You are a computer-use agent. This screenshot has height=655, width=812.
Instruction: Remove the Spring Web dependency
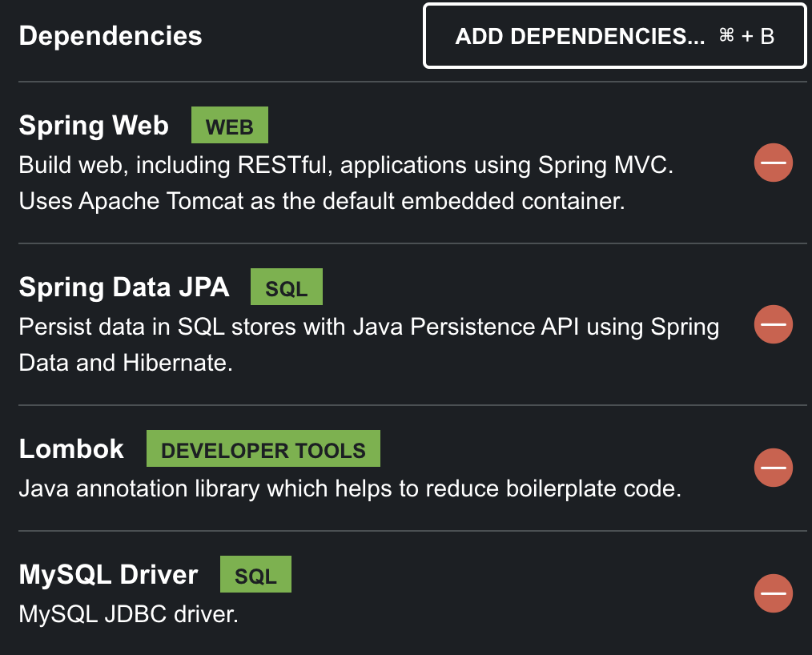pyautogui.click(x=773, y=163)
